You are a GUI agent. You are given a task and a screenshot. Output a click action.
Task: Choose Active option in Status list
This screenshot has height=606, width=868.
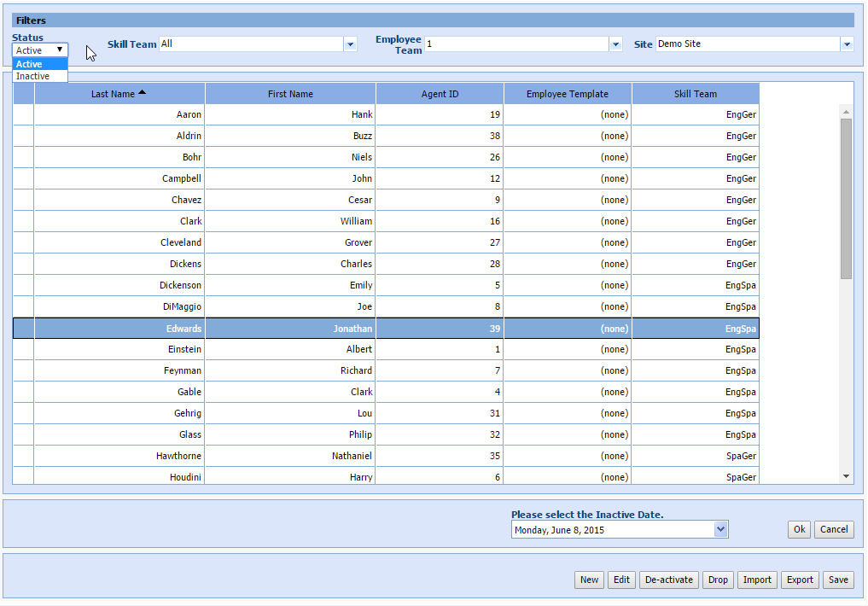point(30,64)
